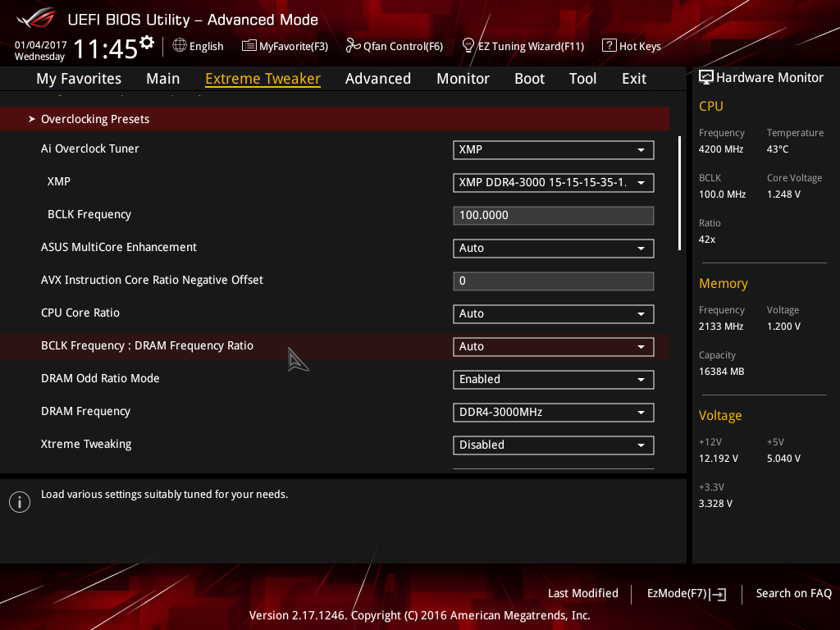Open time settings gear icon

pos(147,43)
